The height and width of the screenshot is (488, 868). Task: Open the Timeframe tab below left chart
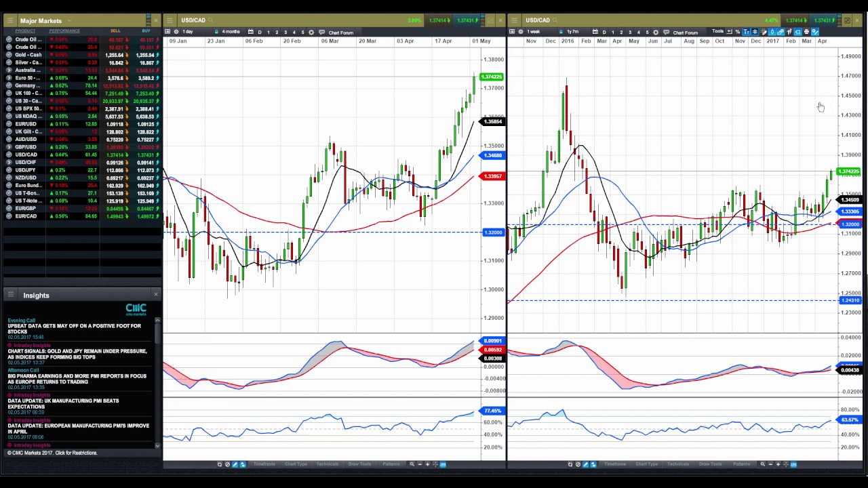tap(264, 464)
